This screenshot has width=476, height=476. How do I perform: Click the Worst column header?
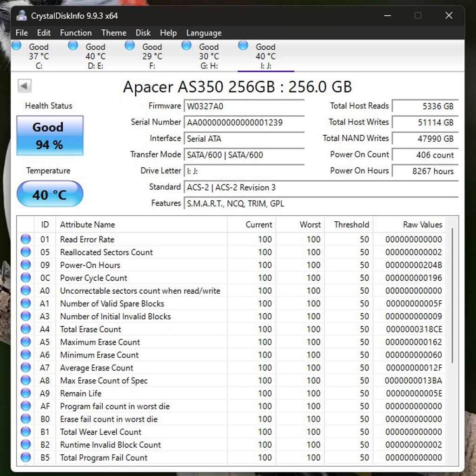tap(300, 225)
